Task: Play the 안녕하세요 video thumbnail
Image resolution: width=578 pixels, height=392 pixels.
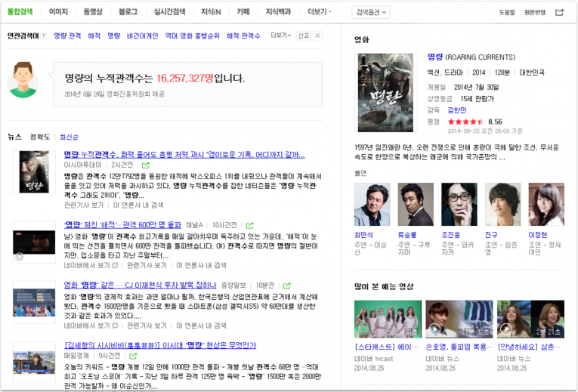Action: point(530,319)
